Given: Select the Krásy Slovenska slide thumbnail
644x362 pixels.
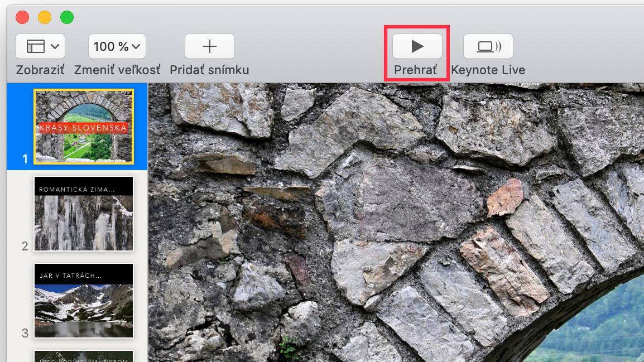Looking at the screenshot, I should point(84,127).
